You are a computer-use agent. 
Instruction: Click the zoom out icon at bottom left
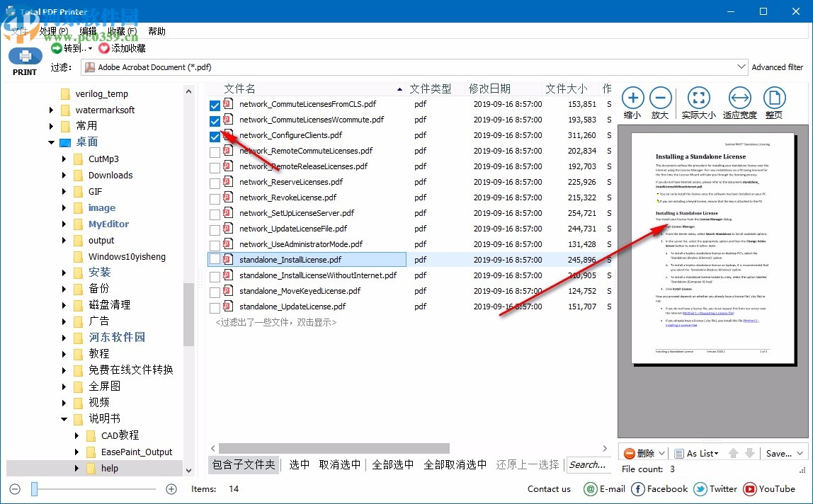tap(15, 489)
